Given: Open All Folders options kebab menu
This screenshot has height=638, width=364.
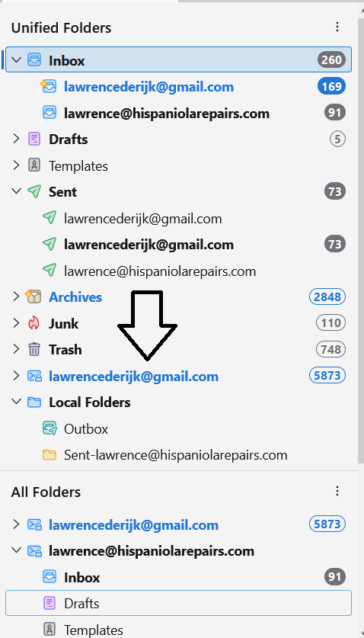Looking at the screenshot, I should pyautogui.click(x=337, y=491).
